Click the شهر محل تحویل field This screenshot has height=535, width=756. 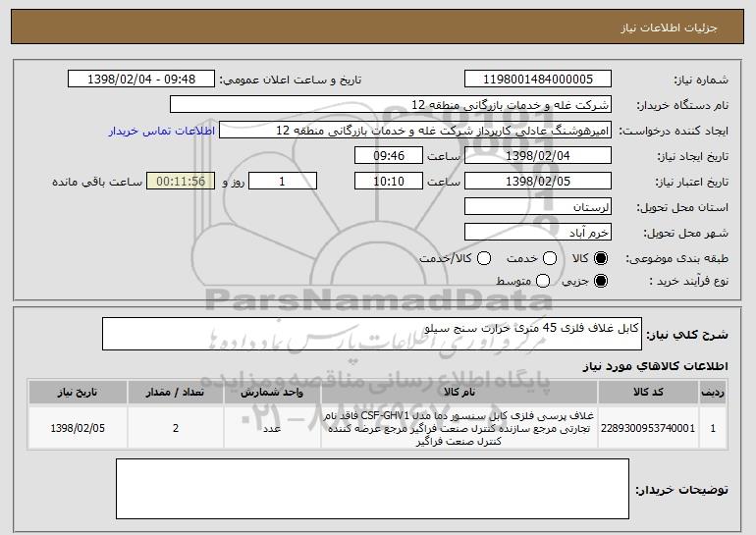pos(536,233)
